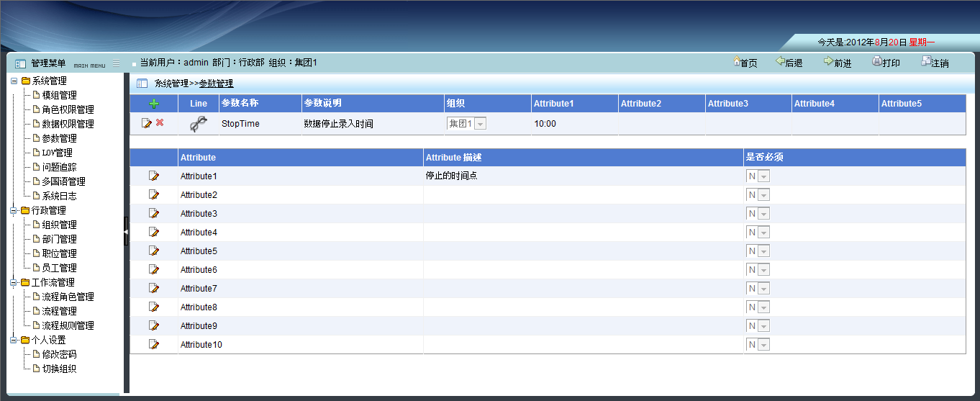Open 是否必须 dropdown for Attribute7
Image resolution: width=980 pixels, height=401 pixels.
[758, 288]
